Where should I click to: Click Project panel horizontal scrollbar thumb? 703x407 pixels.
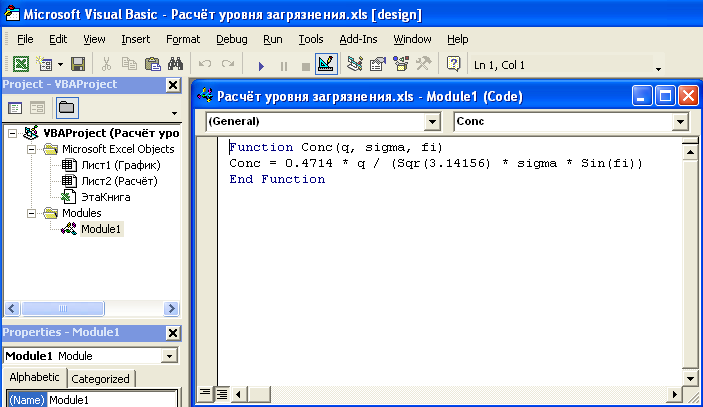[63, 308]
